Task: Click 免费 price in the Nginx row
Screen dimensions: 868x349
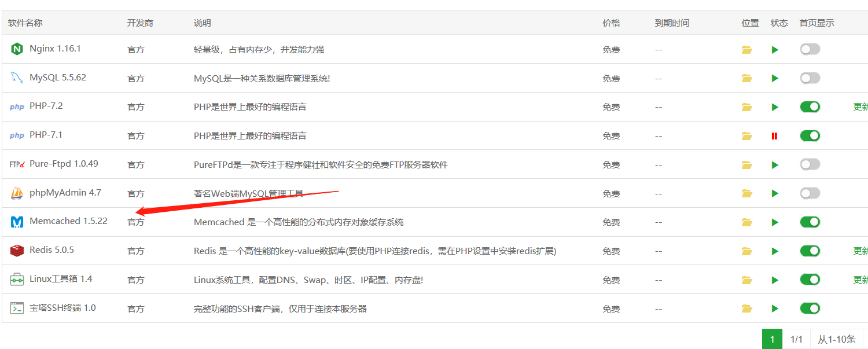Action: 611,50
